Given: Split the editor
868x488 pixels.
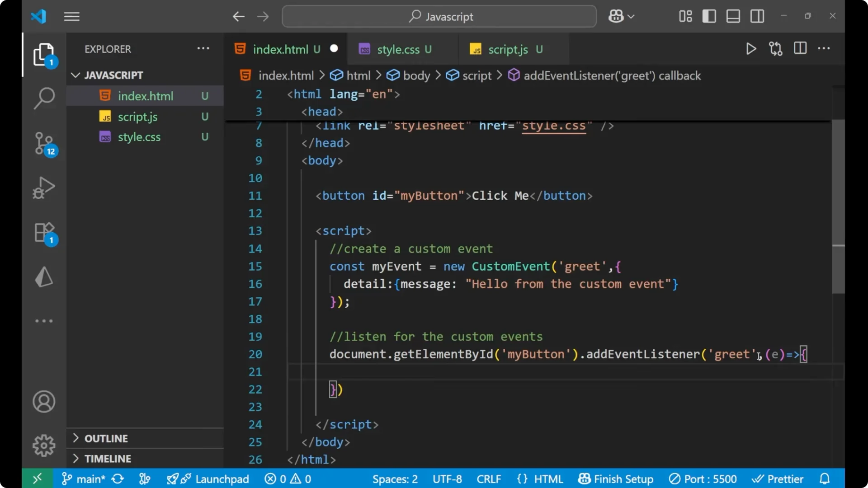Looking at the screenshot, I should click(x=800, y=48).
